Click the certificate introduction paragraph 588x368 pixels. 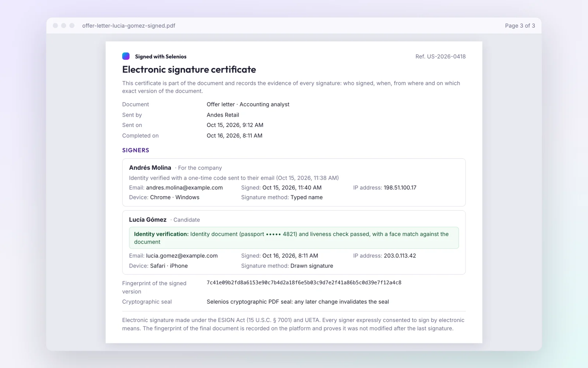click(x=291, y=87)
